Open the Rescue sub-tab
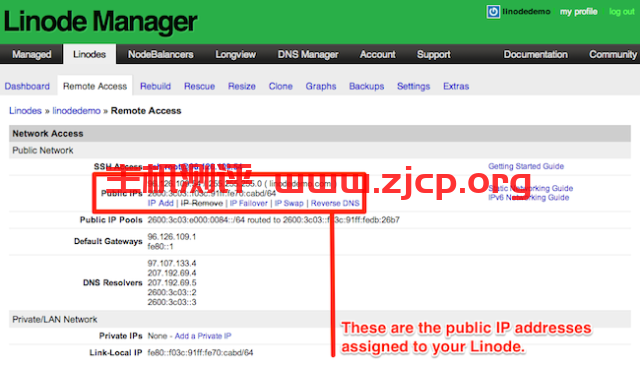This screenshot has width=640, height=366. [199, 86]
